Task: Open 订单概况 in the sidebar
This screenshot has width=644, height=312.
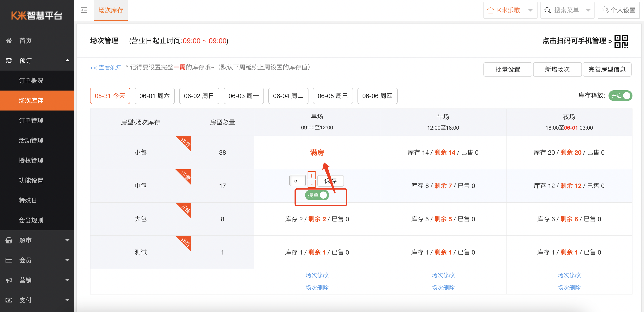Action: (x=37, y=81)
